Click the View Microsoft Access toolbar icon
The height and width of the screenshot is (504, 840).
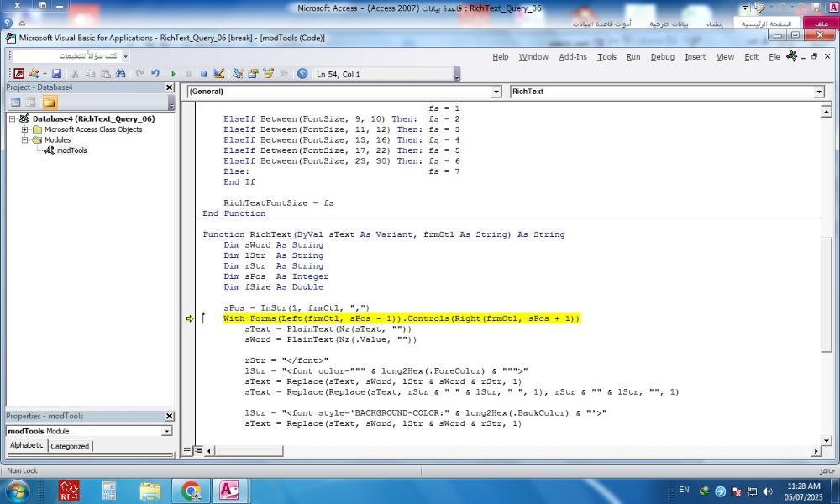click(18, 74)
